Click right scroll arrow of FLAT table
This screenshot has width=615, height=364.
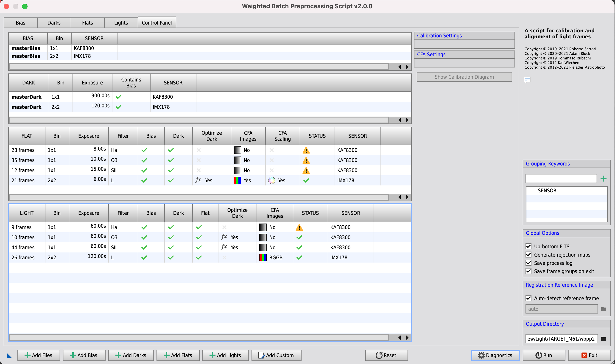[x=407, y=197]
